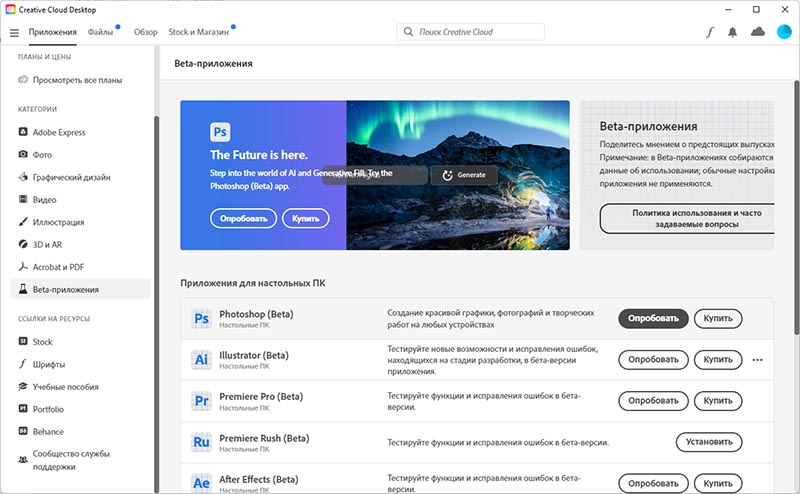800x494 pixels.
Task: Select the Beta-приложения category label
Action: [x=66, y=289]
